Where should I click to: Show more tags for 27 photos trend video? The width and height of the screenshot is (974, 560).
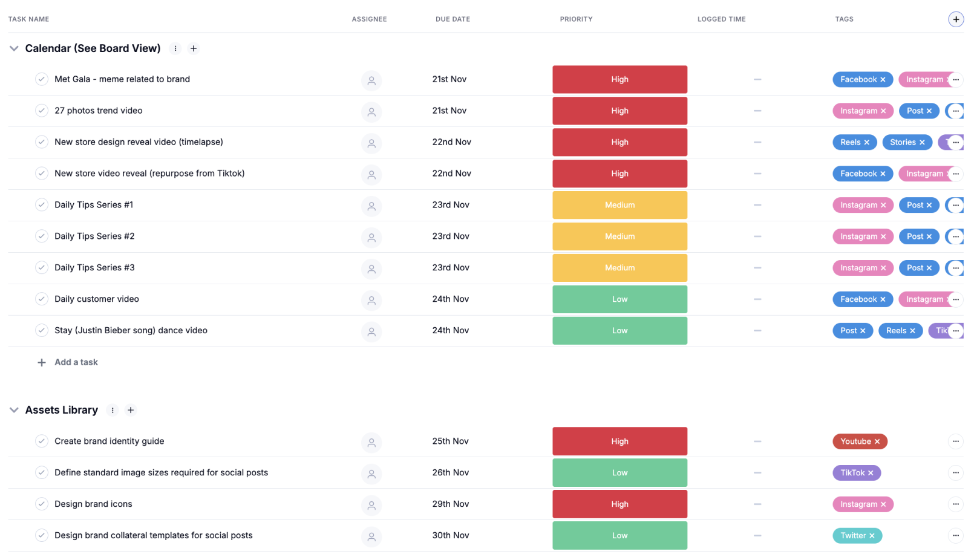click(x=955, y=111)
